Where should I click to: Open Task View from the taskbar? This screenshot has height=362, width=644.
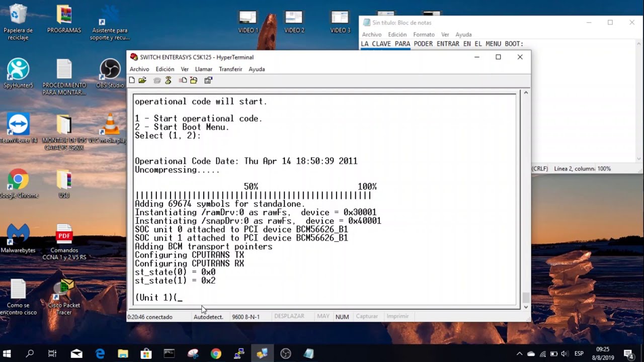52,353
